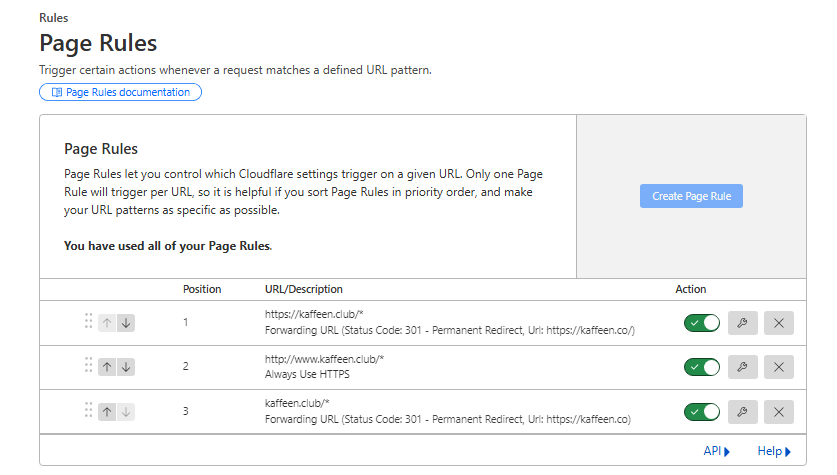Edit the Always Use HTTPS rule via wrench
Viewport: 837px width, 475px height.
click(x=743, y=367)
